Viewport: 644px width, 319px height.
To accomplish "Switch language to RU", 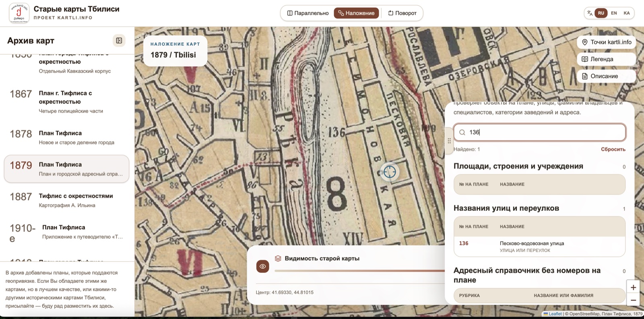I will pyautogui.click(x=601, y=13).
